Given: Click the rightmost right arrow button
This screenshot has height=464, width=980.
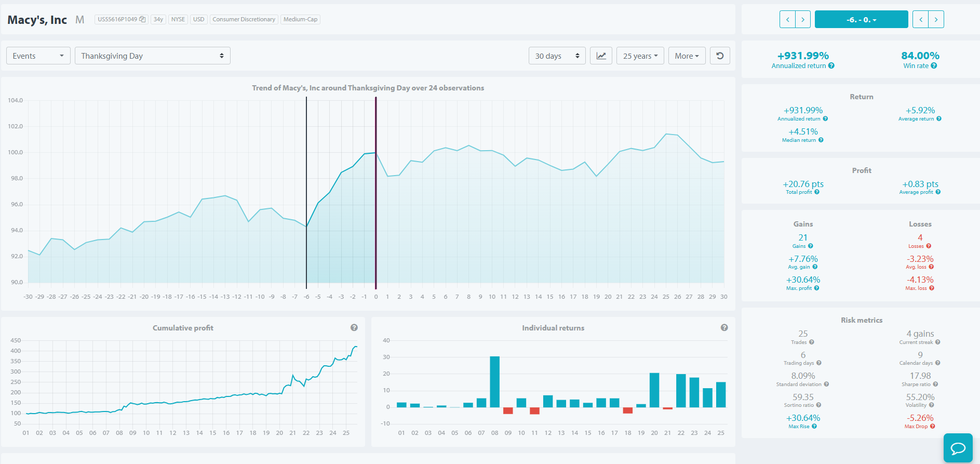Looking at the screenshot, I should click(x=936, y=19).
